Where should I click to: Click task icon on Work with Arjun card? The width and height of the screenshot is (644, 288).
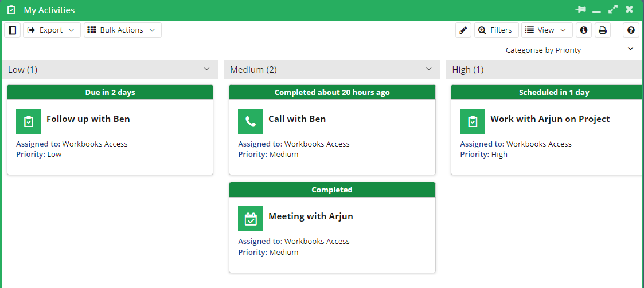tap(473, 121)
